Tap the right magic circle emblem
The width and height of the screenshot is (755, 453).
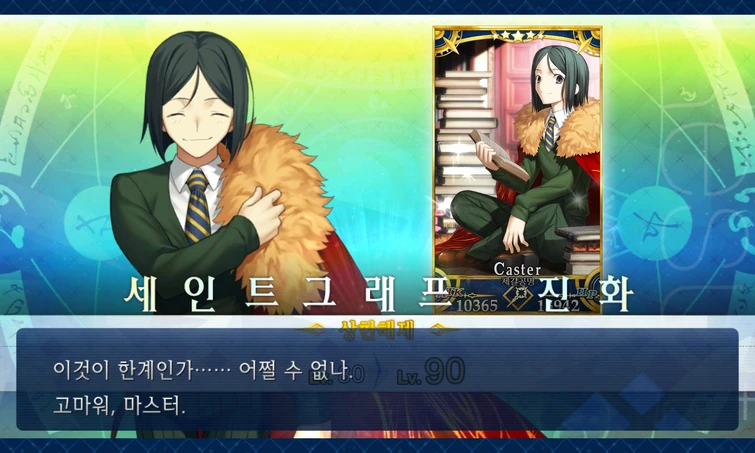[x=655, y=223]
